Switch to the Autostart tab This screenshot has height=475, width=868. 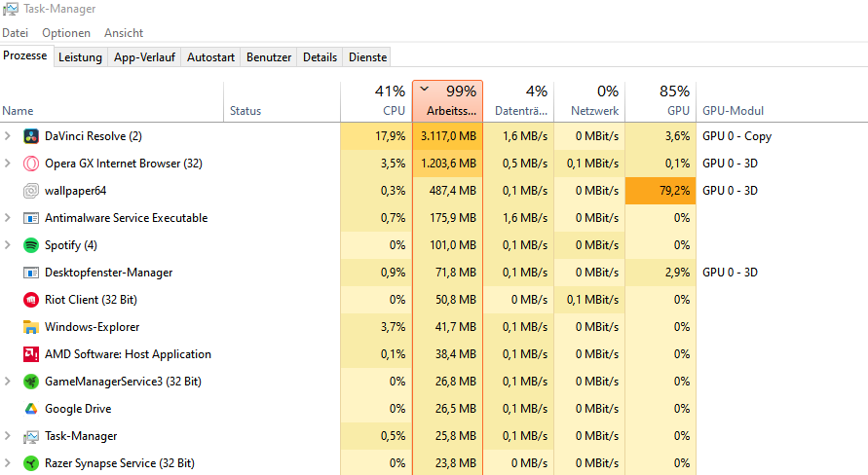pyautogui.click(x=210, y=57)
